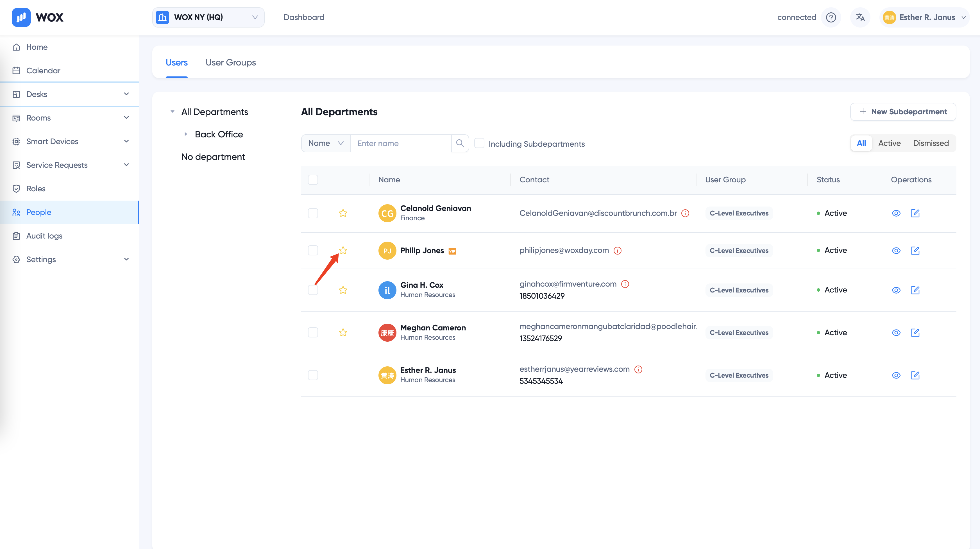
Task: Click Philip Jones VIP badge
Action: click(452, 251)
